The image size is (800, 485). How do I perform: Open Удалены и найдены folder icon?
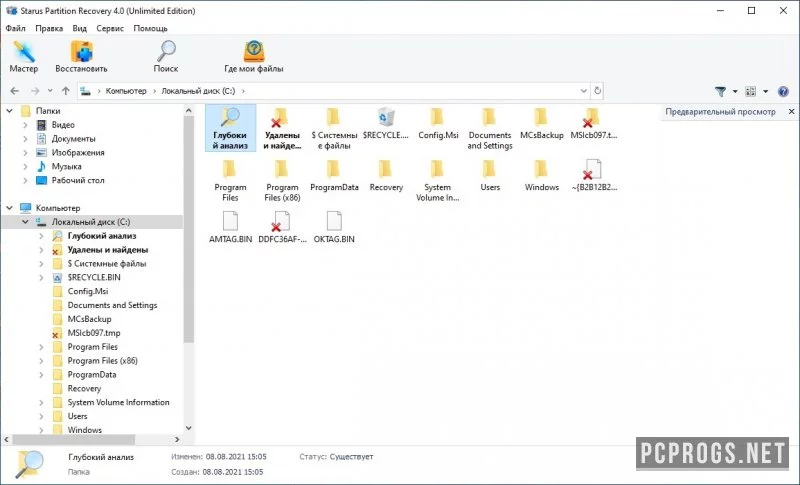pos(282,128)
